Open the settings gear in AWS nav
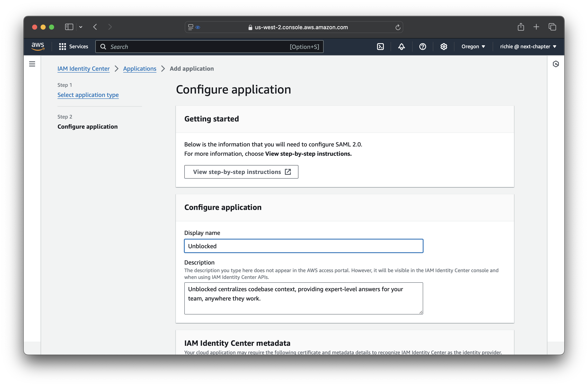 [444, 47]
